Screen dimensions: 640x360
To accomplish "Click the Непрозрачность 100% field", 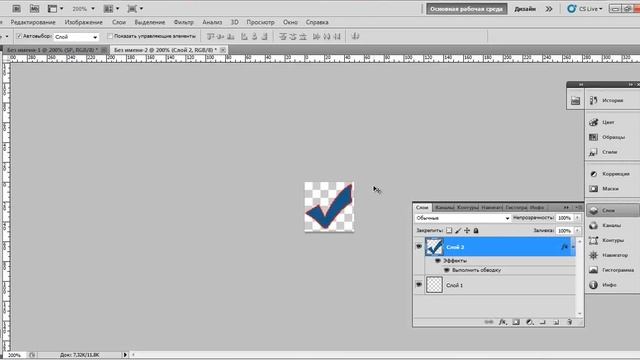I will [564, 218].
